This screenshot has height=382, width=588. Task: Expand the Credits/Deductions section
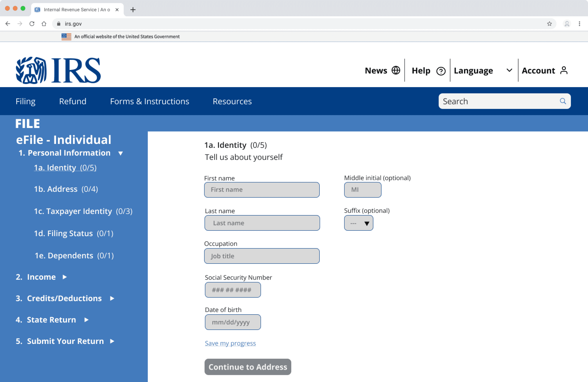pos(112,298)
